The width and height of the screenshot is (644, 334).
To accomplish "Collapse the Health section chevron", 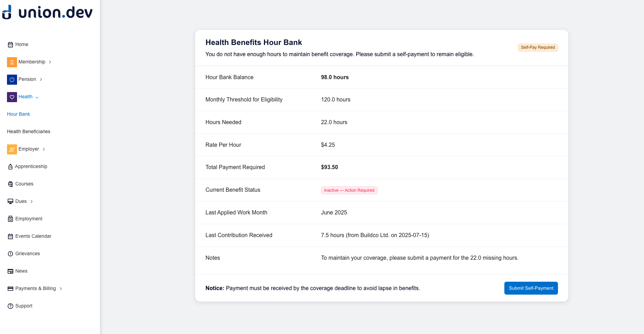I will [x=37, y=97].
